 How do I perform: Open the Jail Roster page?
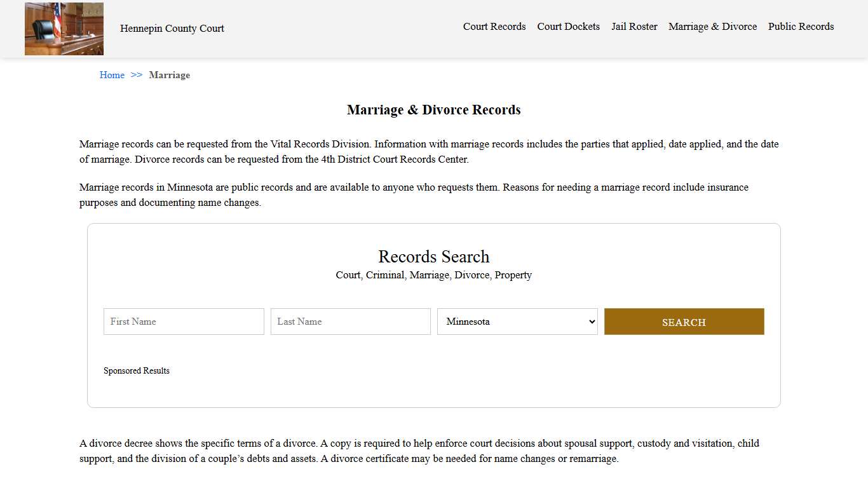[634, 27]
